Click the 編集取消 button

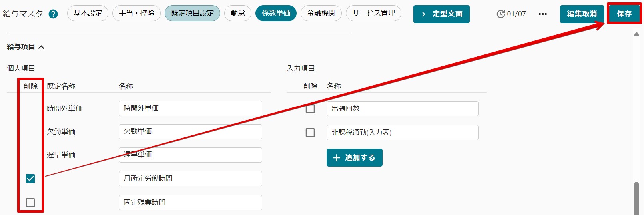582,14
